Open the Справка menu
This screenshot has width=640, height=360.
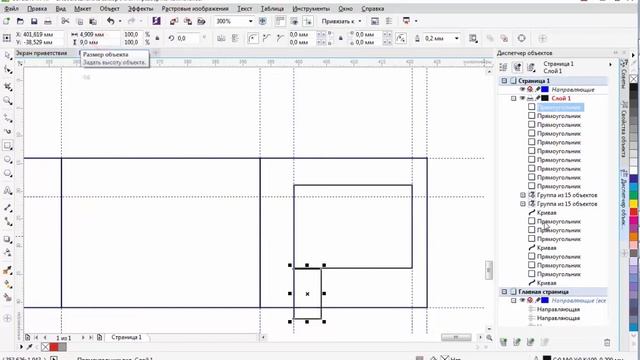click(x=372, y=9)
